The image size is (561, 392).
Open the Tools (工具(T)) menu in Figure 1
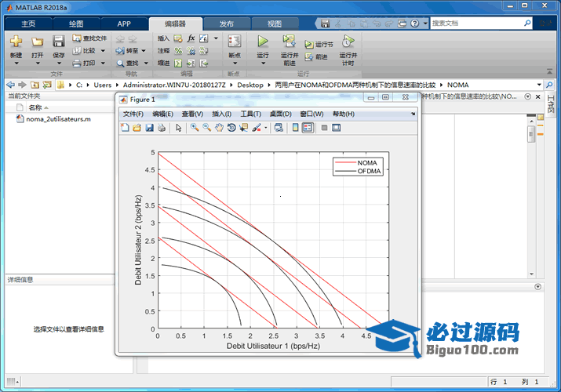250,114
